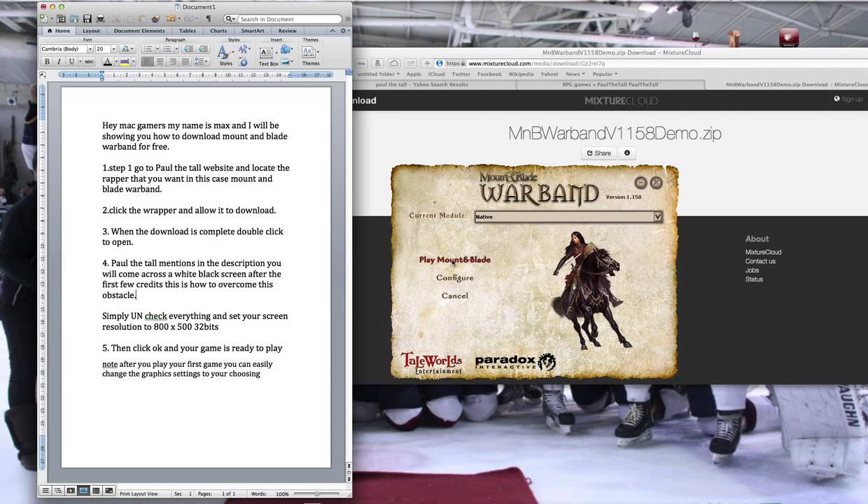Click the Print icon in Word toolbar
868x504 pixels.
[x=100, y=19]
